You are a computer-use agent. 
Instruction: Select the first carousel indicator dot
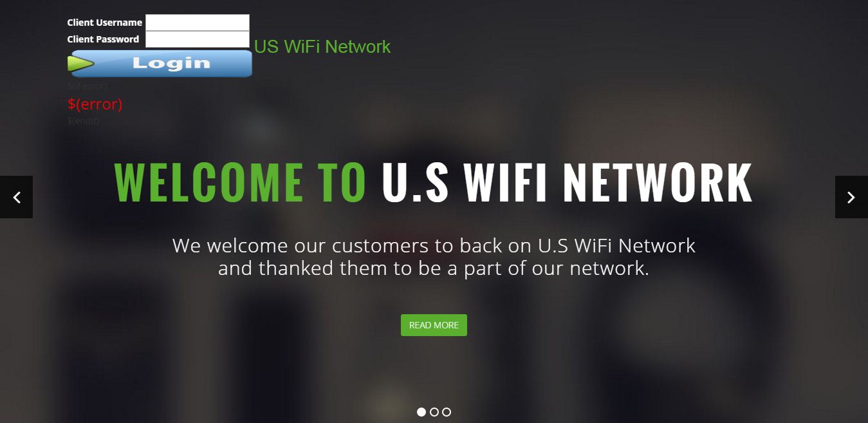[421, 412]
